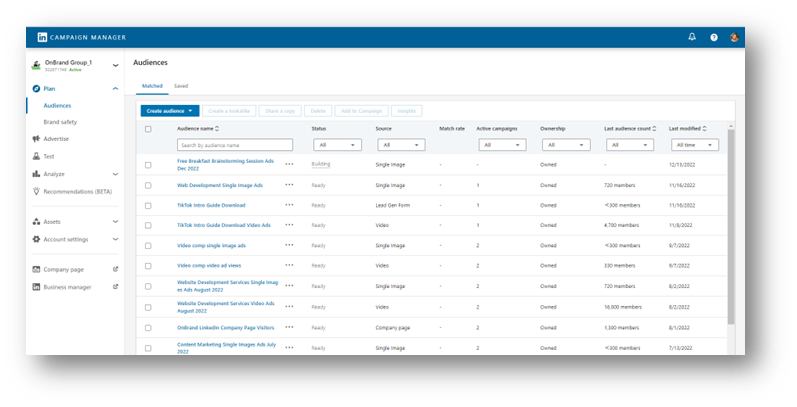Open the Advertise menu item
Viewport: 797px width, 407px height.
point(56,139)
